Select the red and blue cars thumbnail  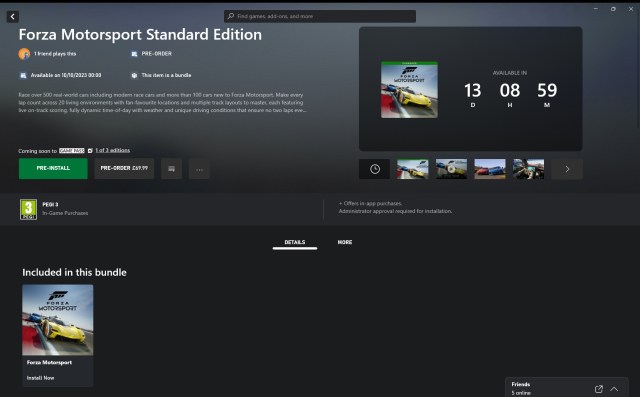(x=490, y=169)
